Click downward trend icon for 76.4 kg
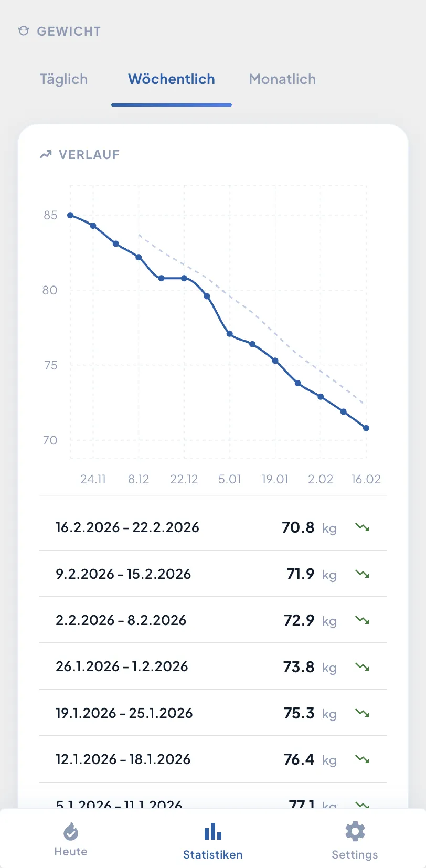 (362, 759)
